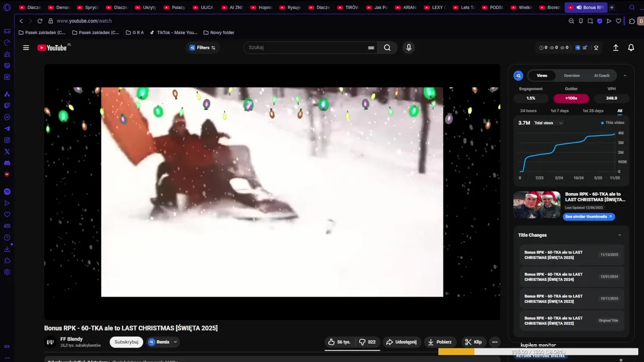Click the video player frame
The width and height of the screenshot is (644, 362).
(x=272, y=192)
